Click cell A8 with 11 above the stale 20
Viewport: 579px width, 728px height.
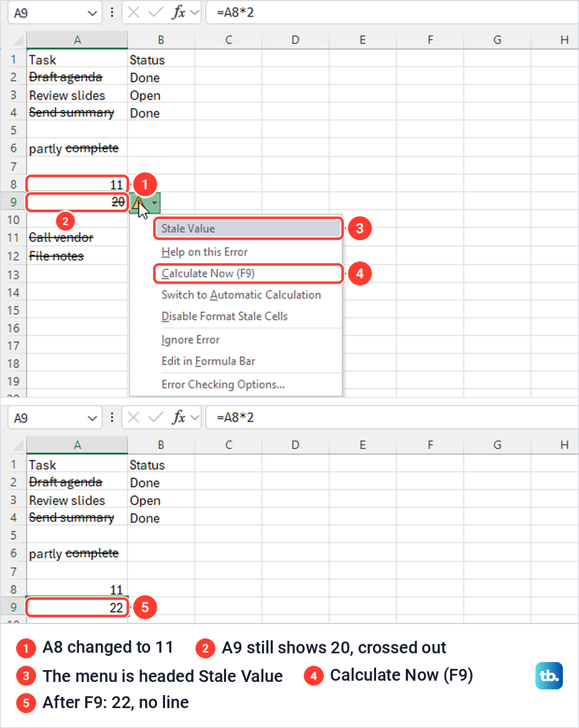tap(77, 185)
